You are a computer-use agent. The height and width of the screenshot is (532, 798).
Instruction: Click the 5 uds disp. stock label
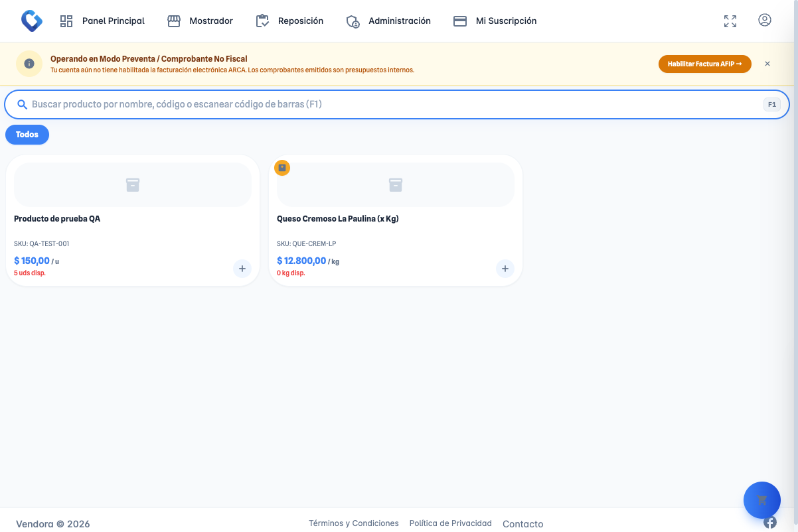click(x=30, y=273)
